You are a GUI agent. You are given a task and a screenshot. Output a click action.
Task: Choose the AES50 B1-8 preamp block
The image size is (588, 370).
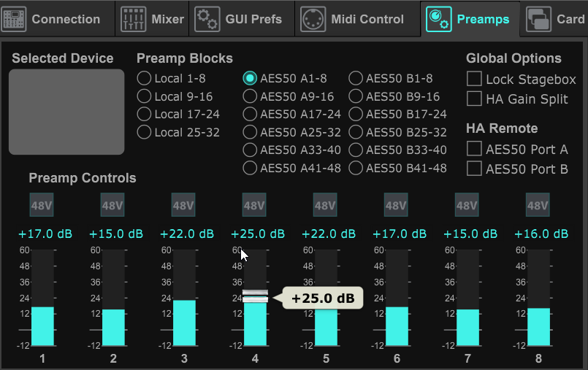(x=356, y=78)
